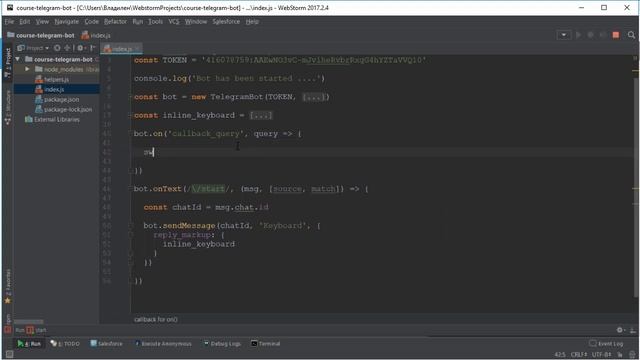The image size is (640, 360).
Task: Open the Salesforce menu
Action: pyautogui.click(x=226, y=22)
